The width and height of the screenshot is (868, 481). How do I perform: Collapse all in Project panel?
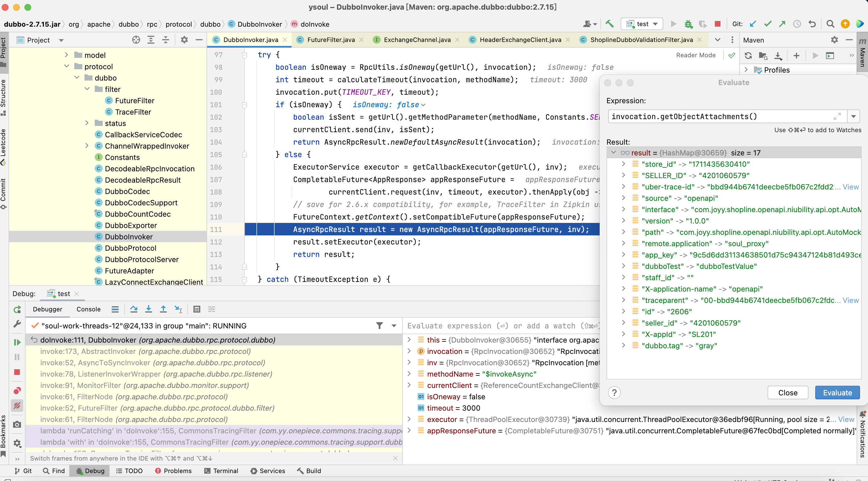tap(165, 40)
